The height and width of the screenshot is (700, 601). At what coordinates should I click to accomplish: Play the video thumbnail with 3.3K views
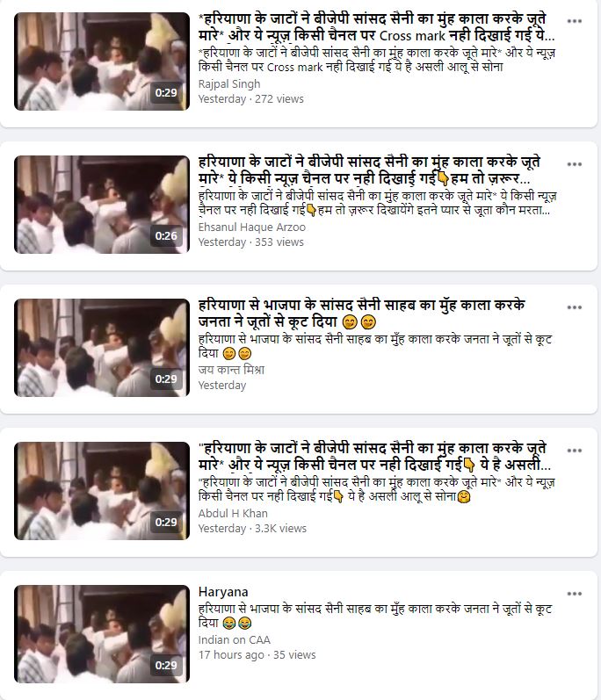tap(102, 491)
